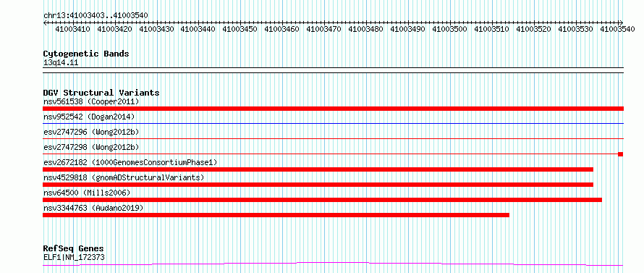This screenshot has width=644, height=273.
Task: Open the nsv952542 (Dogan2014) label
Action: pyautogui.click(x=89, y=117)
